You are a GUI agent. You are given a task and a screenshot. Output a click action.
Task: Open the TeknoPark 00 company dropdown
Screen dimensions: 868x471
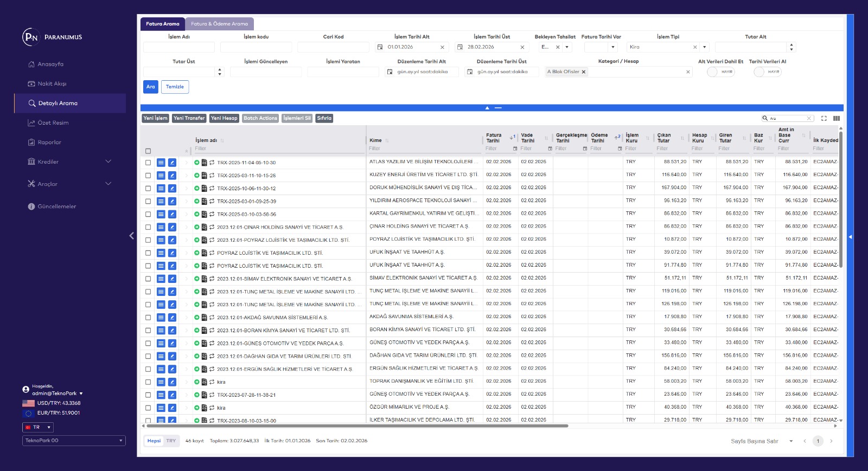coord(74,441)
